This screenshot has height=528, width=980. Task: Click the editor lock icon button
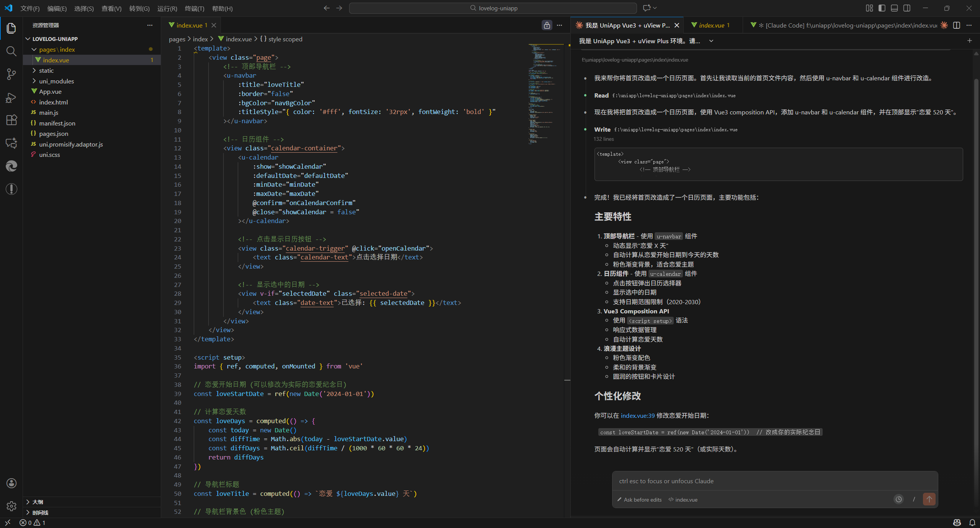tap(547, 25)
